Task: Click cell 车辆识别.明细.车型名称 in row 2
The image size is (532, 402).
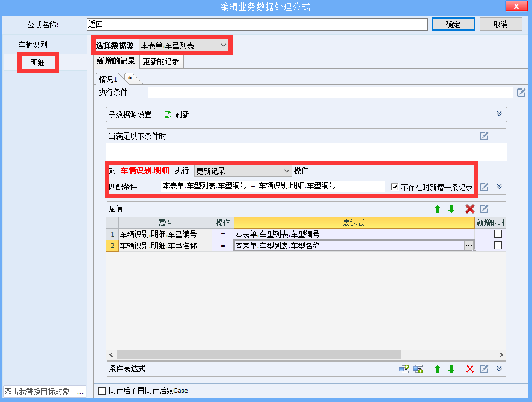Action: click(165, 246)
